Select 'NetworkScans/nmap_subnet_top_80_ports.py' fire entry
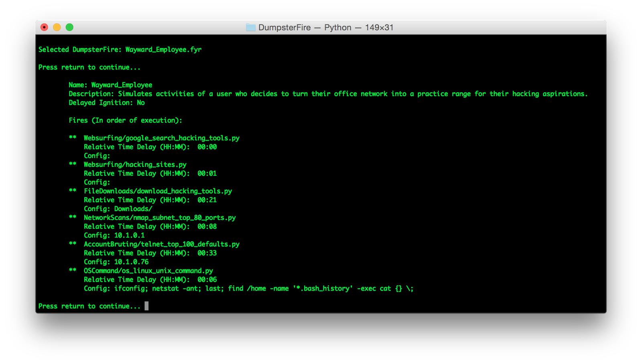Image resolution: width=642 pixels, height=364 pixels. click(x=160, y=217)
